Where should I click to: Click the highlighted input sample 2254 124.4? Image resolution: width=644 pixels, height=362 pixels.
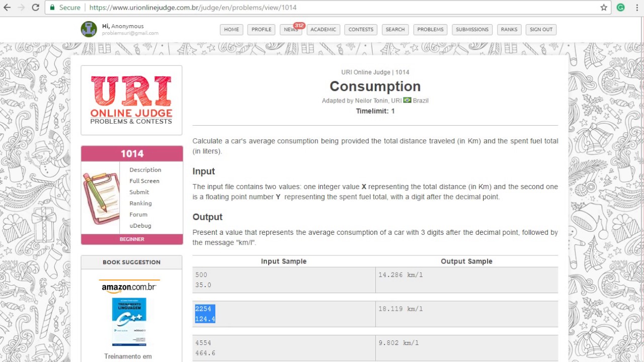(x=205, y=314)
